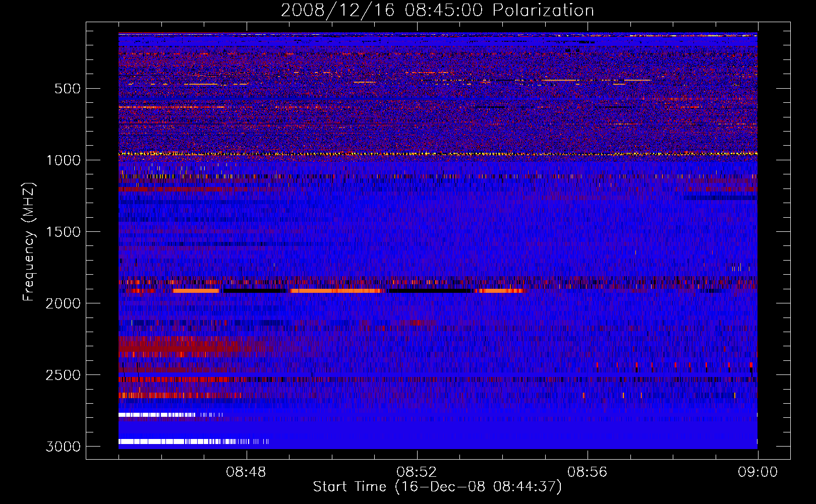Image resolution: width=816 pixels, height=504 pixels.
Task: Click the 08:48 time tick label
Action: pos(246,472)
